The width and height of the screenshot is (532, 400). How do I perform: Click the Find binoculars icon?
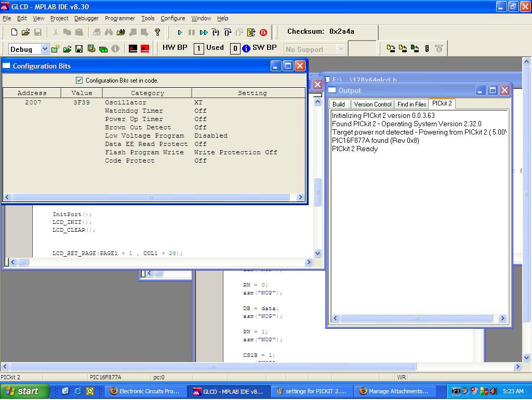pyautogui.click(x=109, y=32)
